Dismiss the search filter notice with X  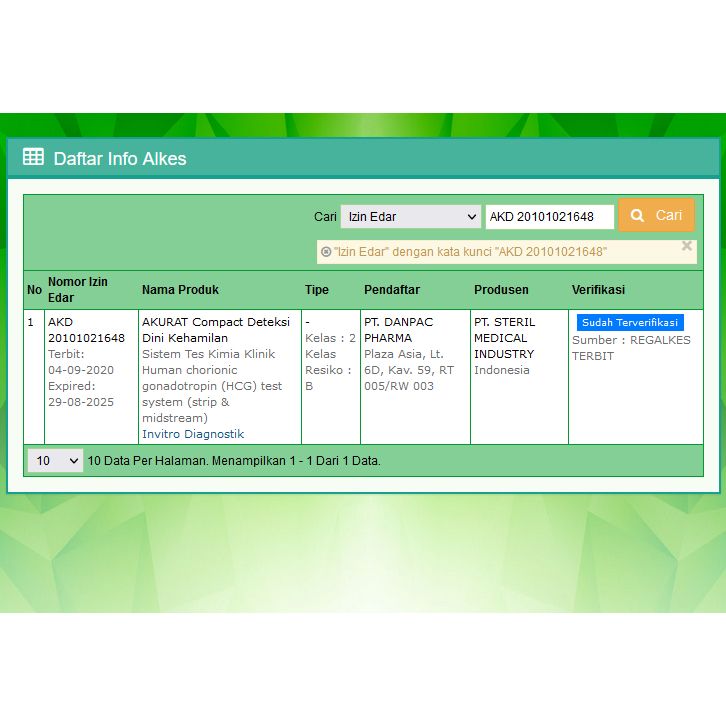[x=687, y=246]
